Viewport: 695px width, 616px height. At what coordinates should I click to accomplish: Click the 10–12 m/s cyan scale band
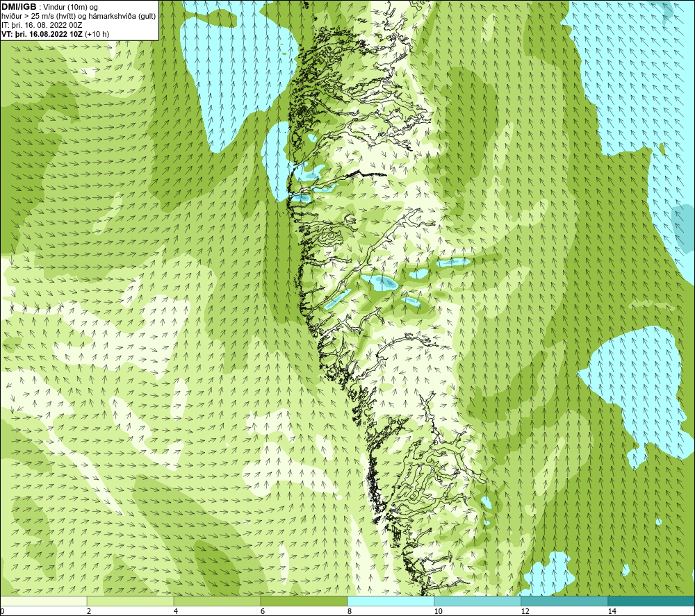pyautogui.click(x=478, y=601)
